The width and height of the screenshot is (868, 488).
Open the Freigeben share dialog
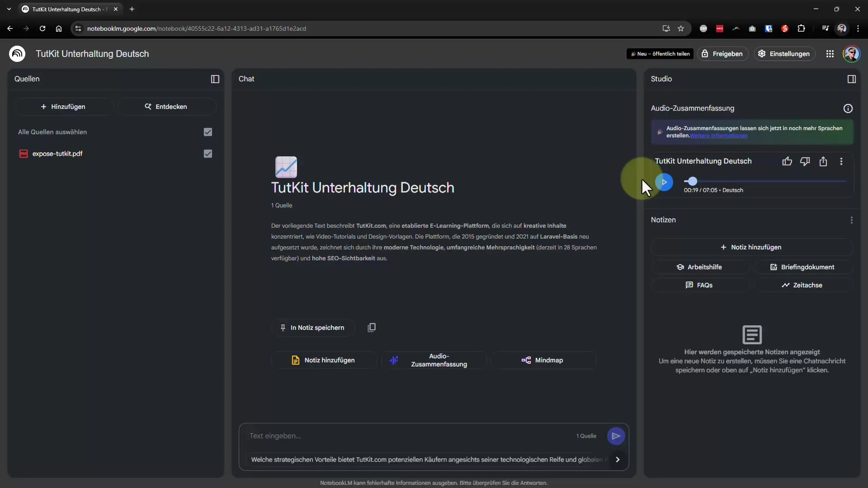click(x=722, y=54)
